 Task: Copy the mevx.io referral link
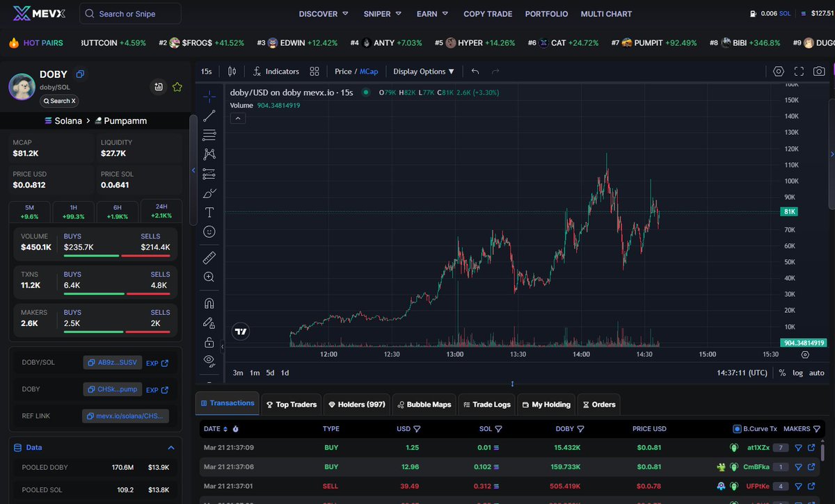point(125,416)
